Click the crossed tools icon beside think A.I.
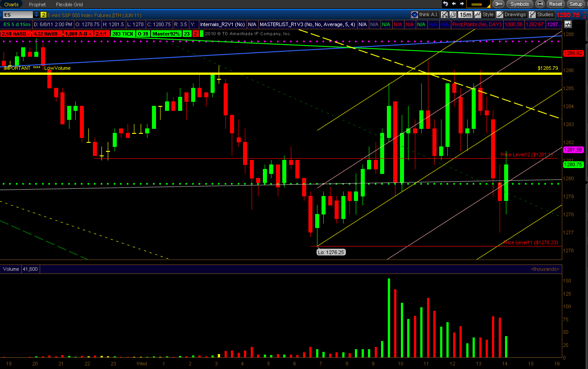The width and height of the screenshot is (588, 369). pos(444,14)
